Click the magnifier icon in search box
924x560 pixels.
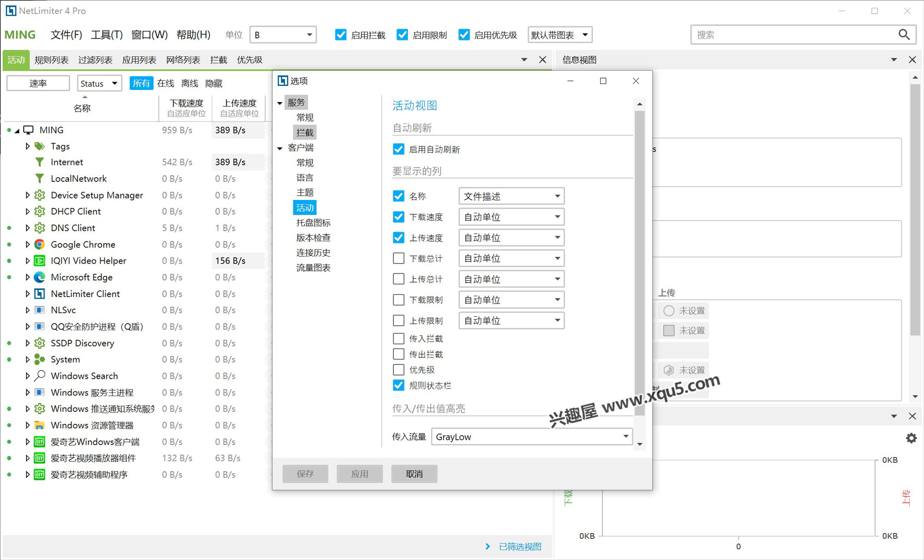coord(904,35)
